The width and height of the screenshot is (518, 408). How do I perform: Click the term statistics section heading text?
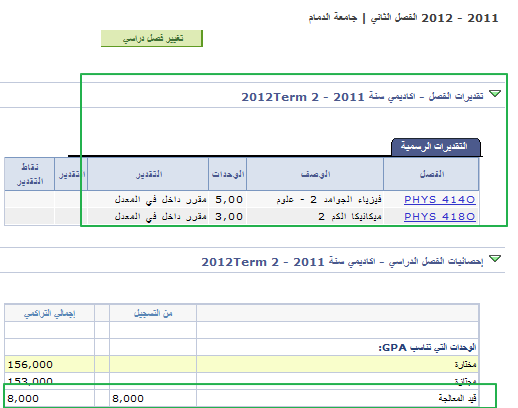[342, 262]
